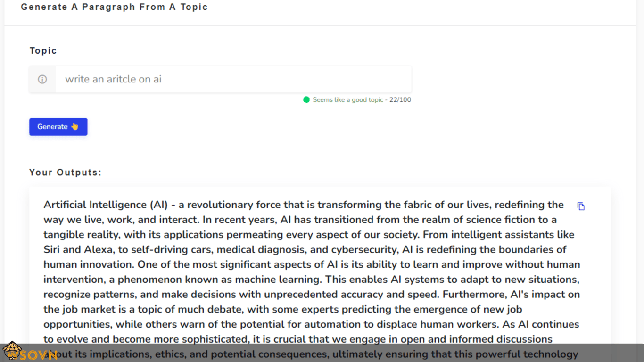Click 'Generate A Paragraph From A Topic' heading
644x362 pixels.
coord(114,7)
